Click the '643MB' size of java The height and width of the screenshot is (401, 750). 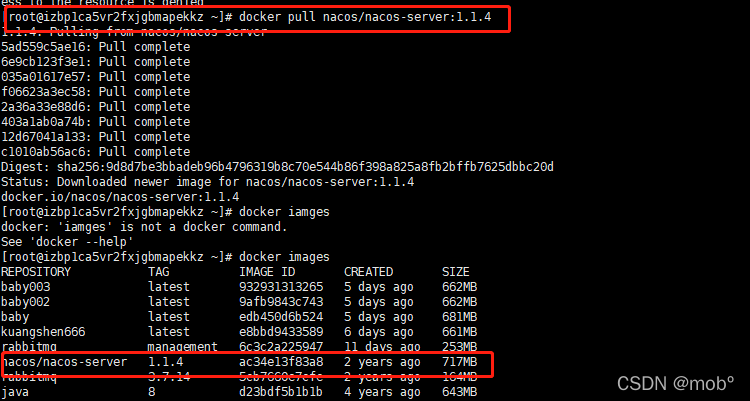point(460,392)
